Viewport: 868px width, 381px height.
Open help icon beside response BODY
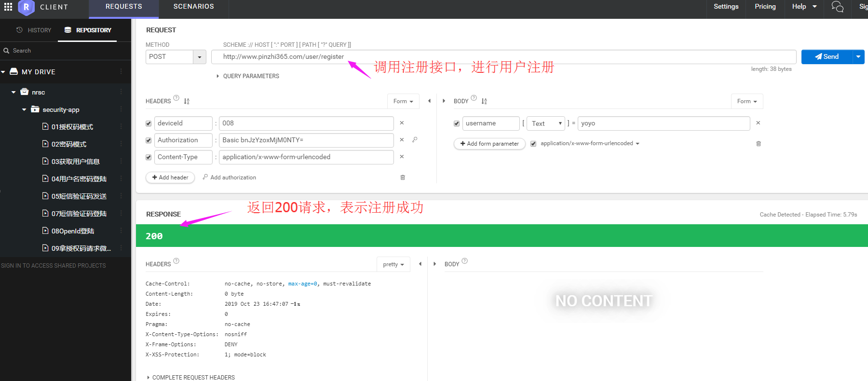coord(464,261)
